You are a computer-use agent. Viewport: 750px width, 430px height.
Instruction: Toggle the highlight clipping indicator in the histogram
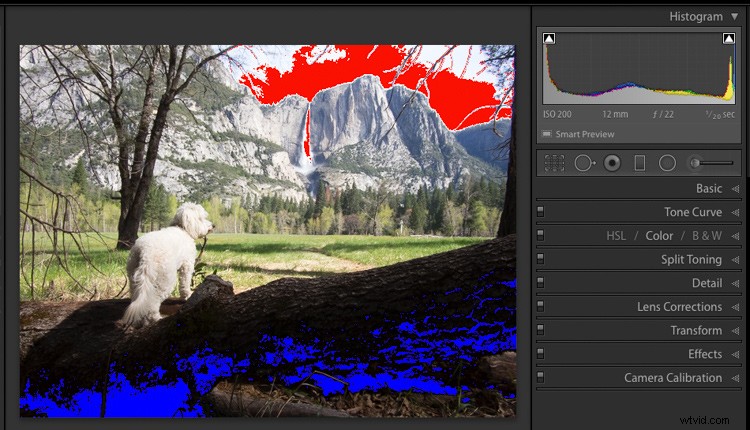click(x=728, y=38)
